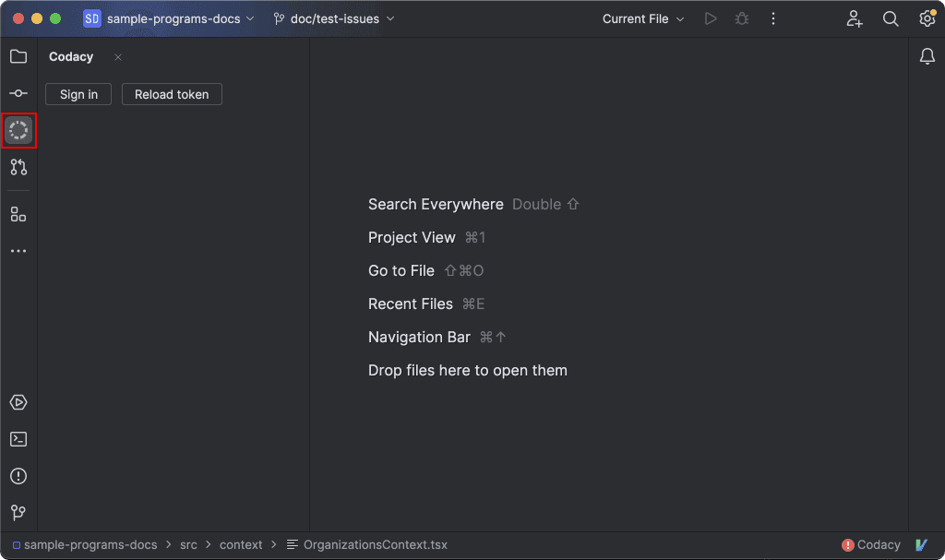The image size is (945, 560).
Task: Open the More Actions kebab menu
Action: click(773, 18)
